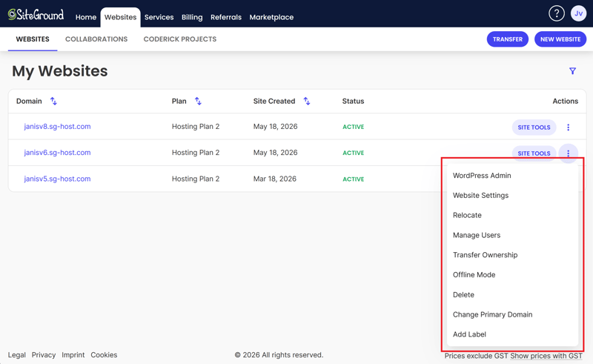Sort websites by Domain column arrows
This screenshot has width=593, height=364.
pyautogui.click(x=53, y=101)
